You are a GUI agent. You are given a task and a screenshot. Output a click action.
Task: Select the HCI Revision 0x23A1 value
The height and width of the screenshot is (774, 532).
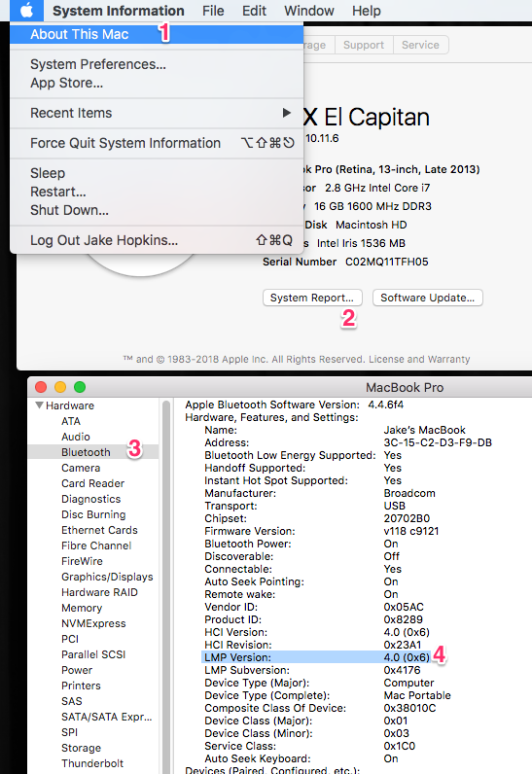click(403, 646)
